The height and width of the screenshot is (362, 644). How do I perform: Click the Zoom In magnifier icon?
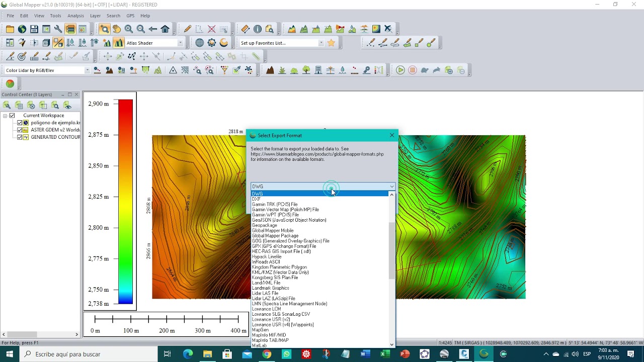pos(128,29)
